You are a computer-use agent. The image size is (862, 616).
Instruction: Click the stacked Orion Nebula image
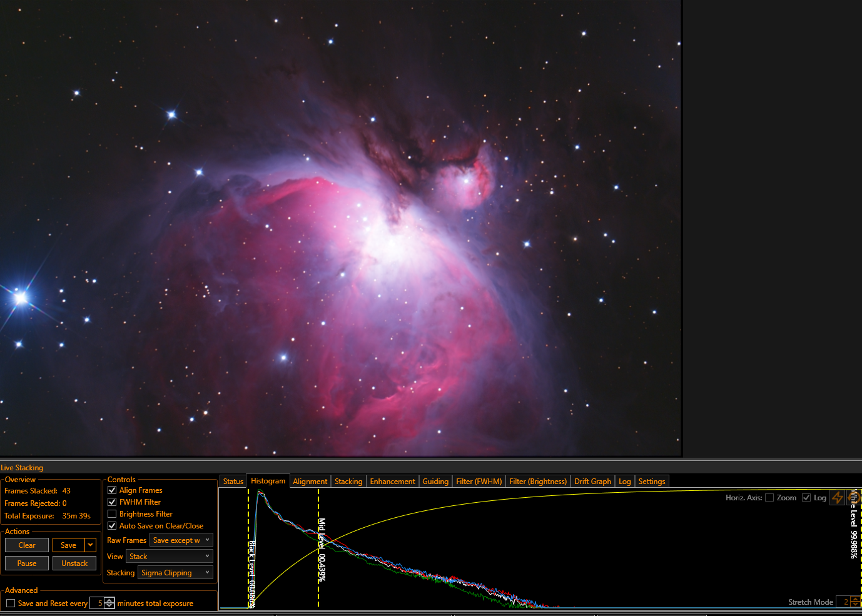[340, 228]
